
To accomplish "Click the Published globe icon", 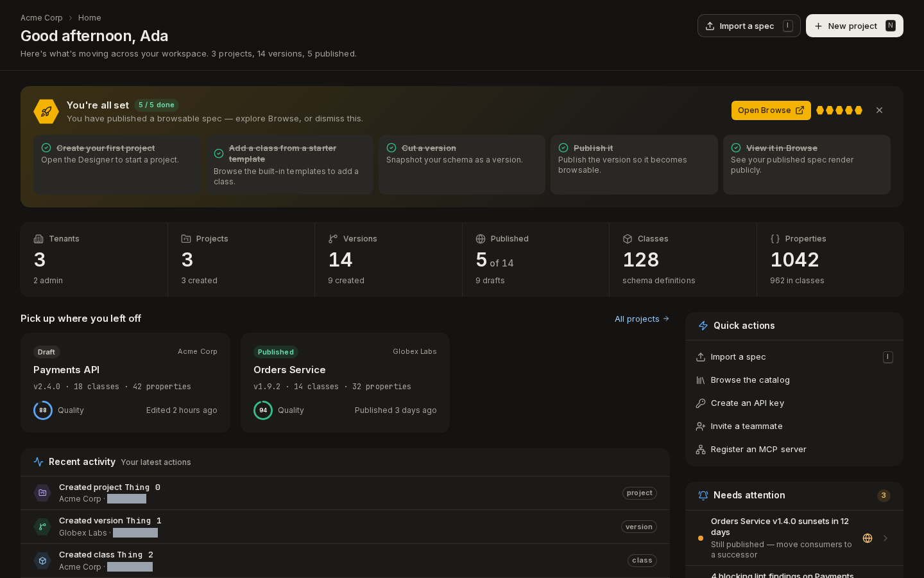I will pyautogui.click(x=481, y=239).
